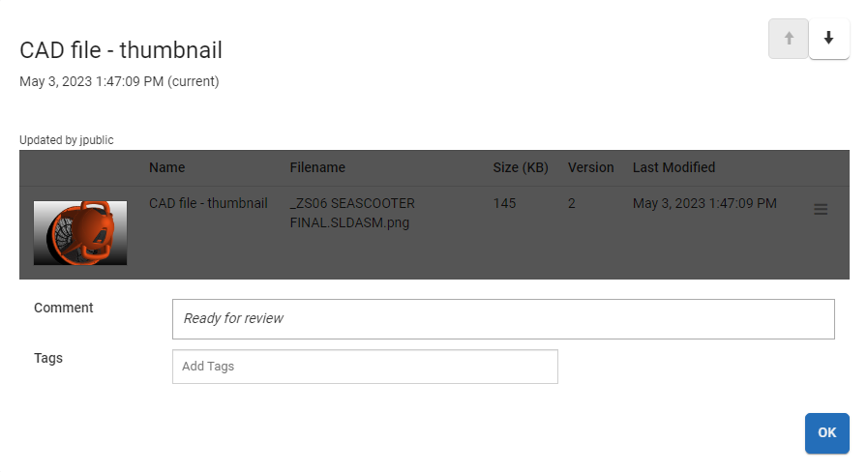Click the Version column header
The width and height of the screenshot is (868, 472).
pyautogui.click(x=590, y=167)
